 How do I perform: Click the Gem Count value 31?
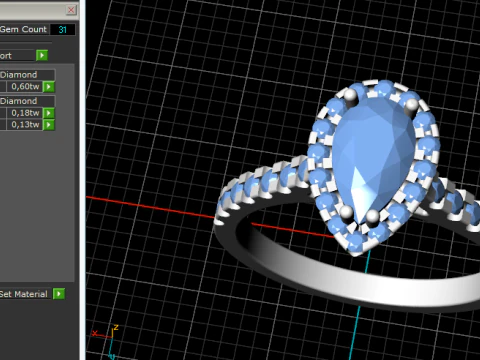[63, 29]
